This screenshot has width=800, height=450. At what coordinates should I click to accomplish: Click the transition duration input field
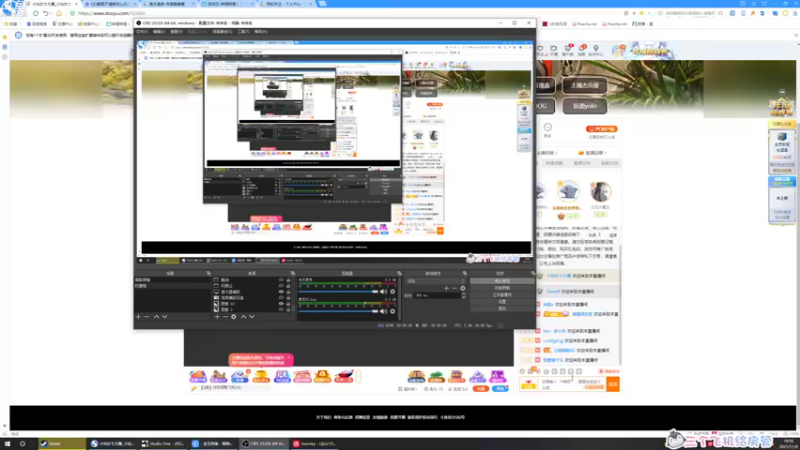coord(437,295)
